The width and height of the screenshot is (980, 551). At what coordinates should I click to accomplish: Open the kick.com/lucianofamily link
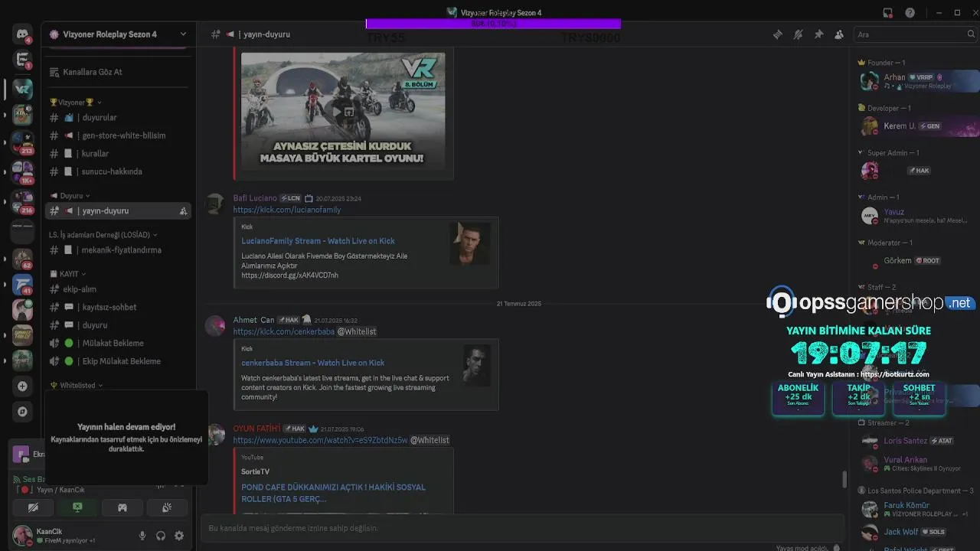(x=287, y=210)
